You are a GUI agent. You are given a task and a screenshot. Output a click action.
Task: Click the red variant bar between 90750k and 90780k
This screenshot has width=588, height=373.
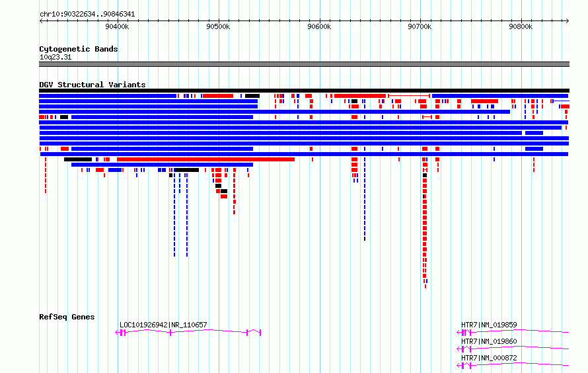pyautogui.click(x=484, y=101)
